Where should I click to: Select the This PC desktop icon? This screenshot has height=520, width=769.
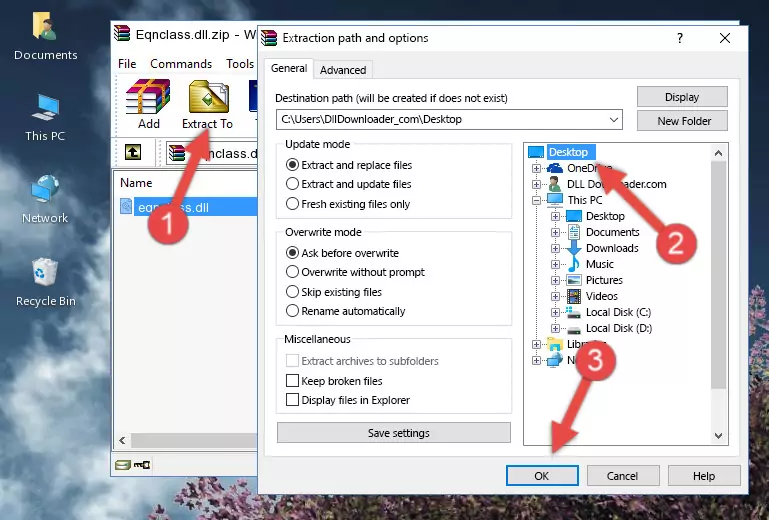45,118
